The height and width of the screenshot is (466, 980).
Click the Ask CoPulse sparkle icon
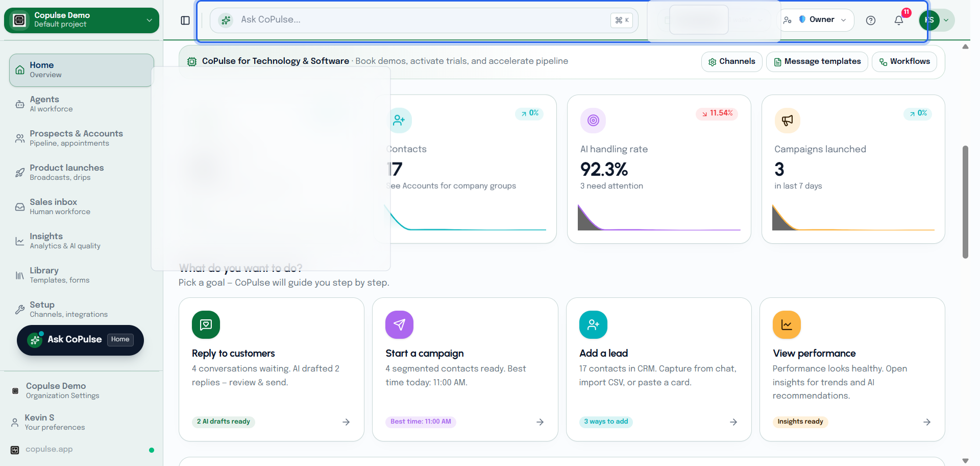coord(226,20)
